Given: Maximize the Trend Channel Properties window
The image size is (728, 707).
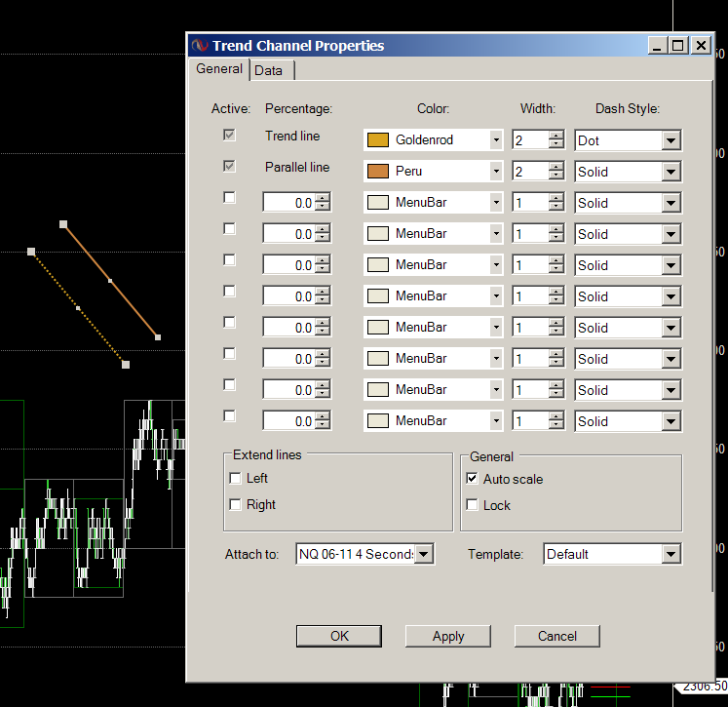Looking at the screenshot, I should coord(678,46).
